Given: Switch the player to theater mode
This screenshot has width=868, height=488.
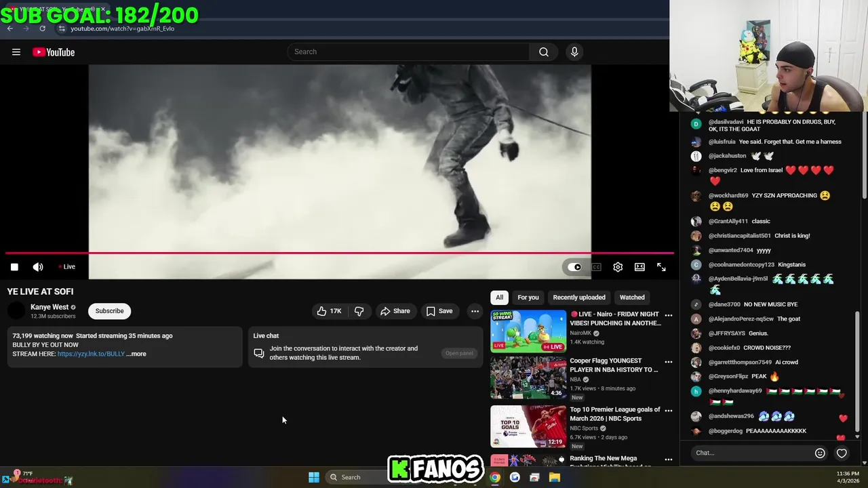Looking at the screenshot, I should click(639, 267).
